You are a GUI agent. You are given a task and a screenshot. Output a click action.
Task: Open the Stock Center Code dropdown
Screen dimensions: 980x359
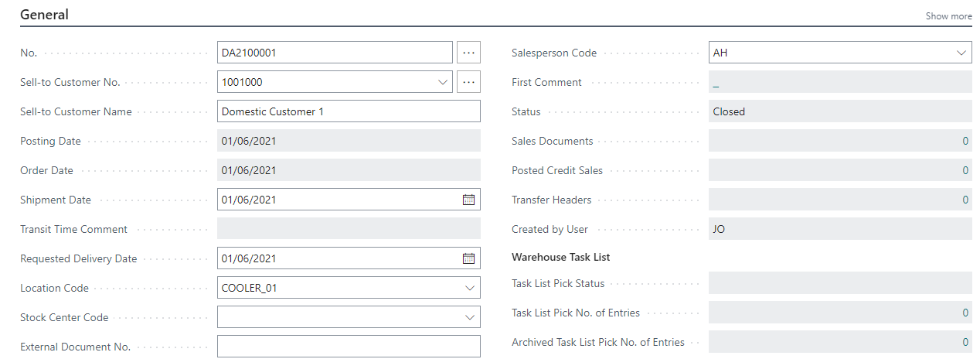[470, 317]
